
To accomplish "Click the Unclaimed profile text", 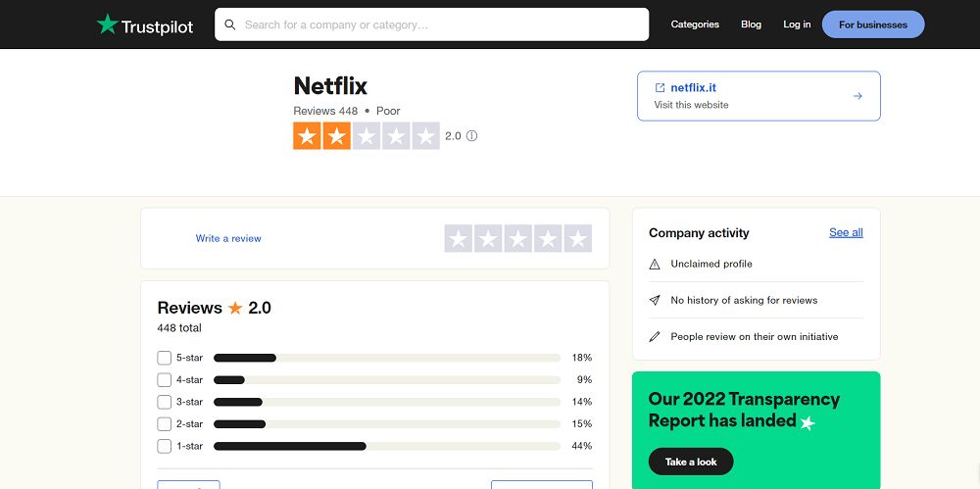I will 711,264.
